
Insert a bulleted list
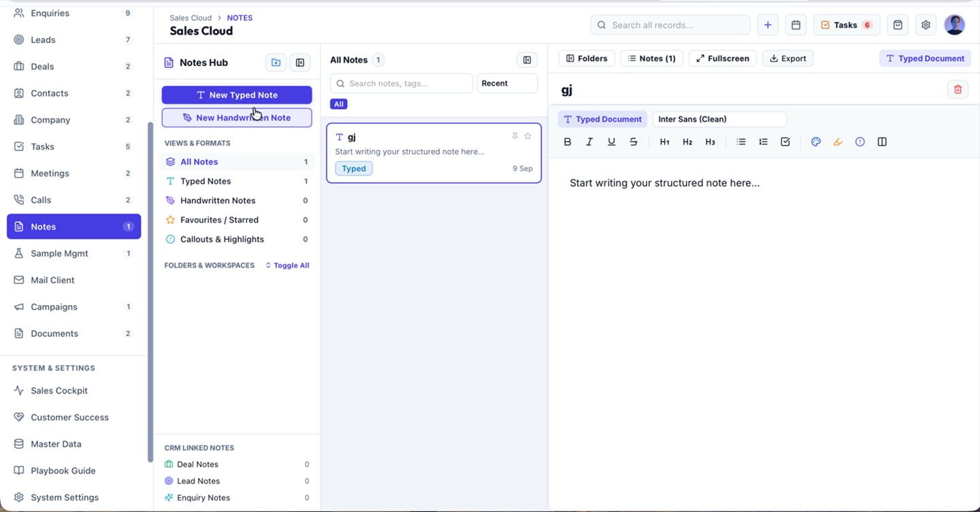point(741,142)
